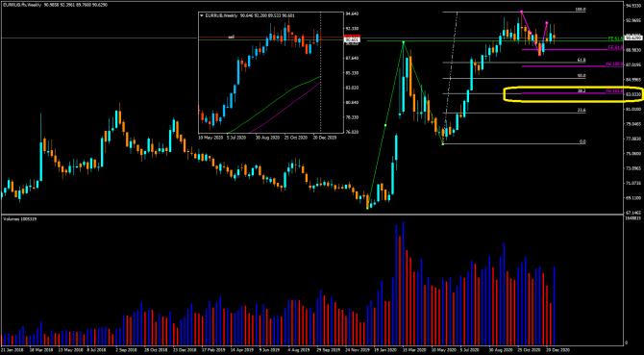Click the magenta anchor point at the second lower peak
The image size is (644, 355).
pyautogui.click(x=547, y=22)
